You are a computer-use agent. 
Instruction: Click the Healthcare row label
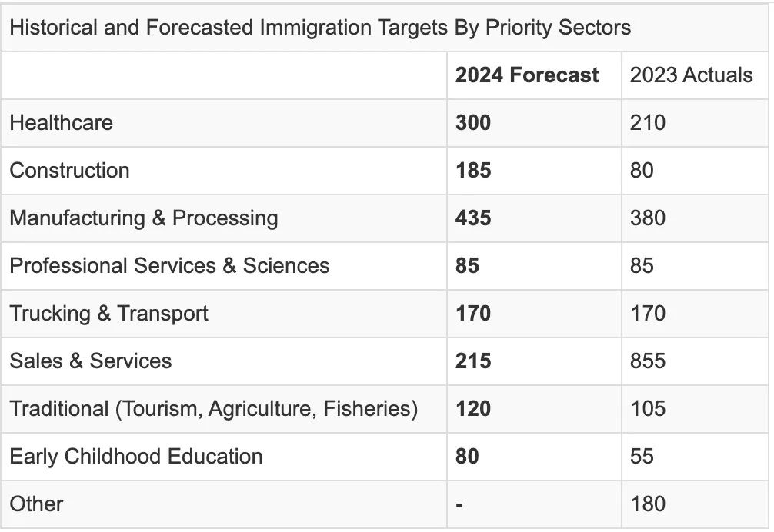pyautogui.click(x=62, y=123)
